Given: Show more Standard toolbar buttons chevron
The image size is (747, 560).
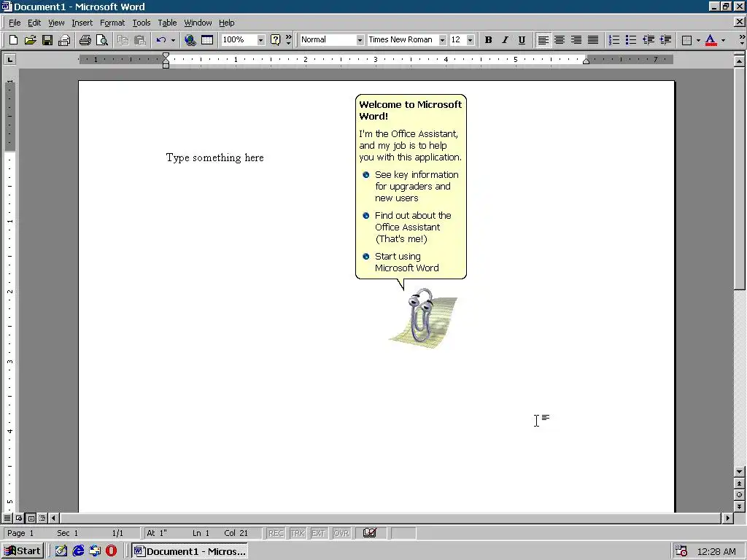Looking at the screenshot, I should [289, 40].
